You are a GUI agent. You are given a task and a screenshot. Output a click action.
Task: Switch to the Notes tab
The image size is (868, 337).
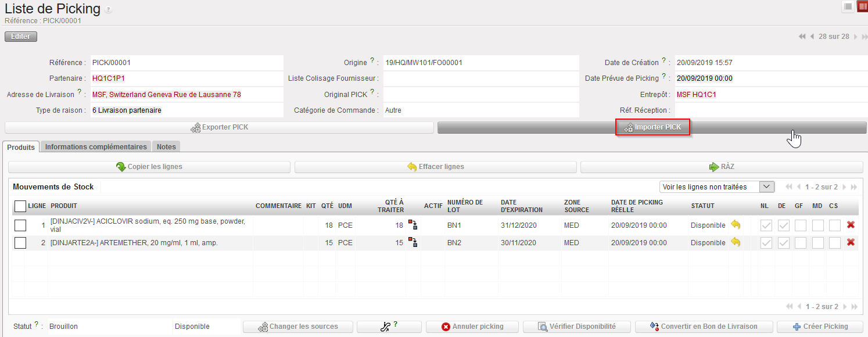coord(166,147)
